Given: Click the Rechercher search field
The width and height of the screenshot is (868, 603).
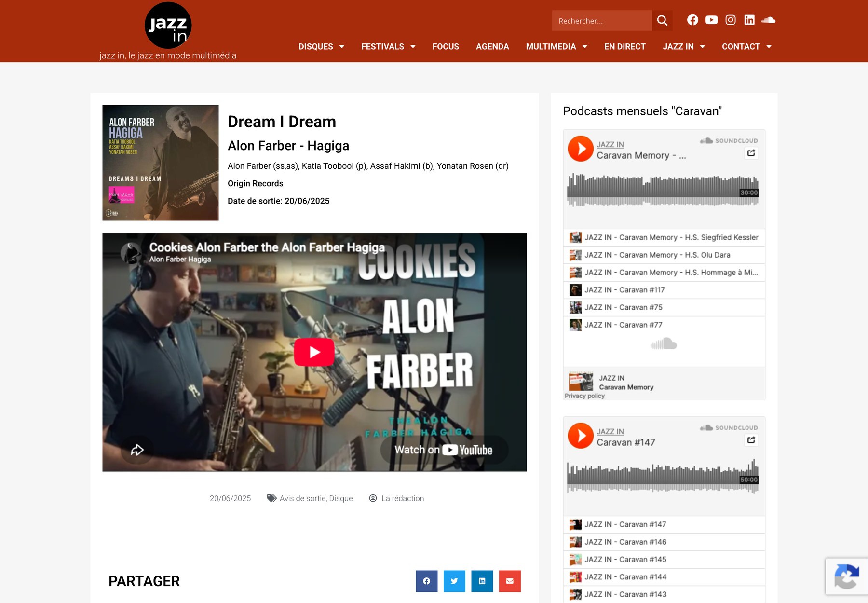Looking at the screenshot, I should click(602, 20).
